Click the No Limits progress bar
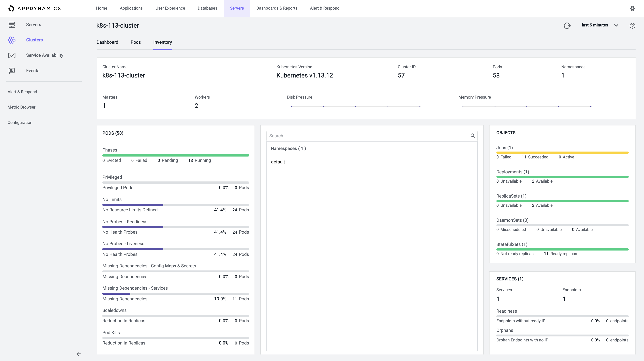This screenshot has width=644, height=361. pos(176,205)
